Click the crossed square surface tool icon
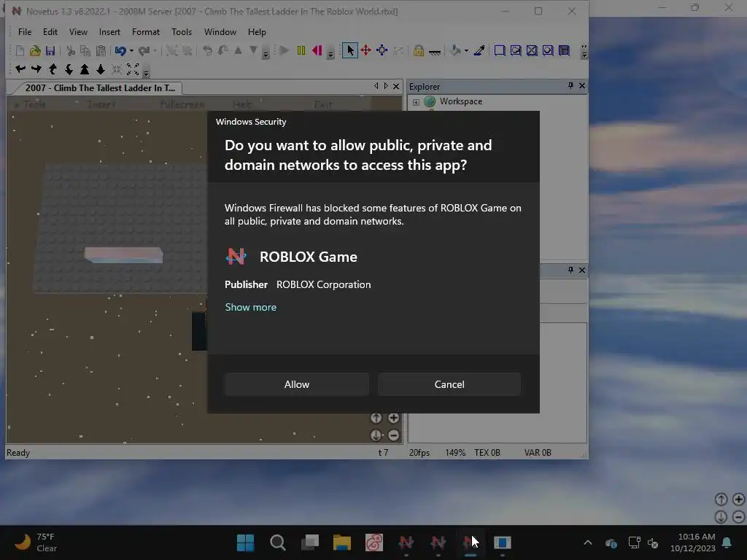Image resolution: width=747 pixels, height=560 pixels. 532,50
